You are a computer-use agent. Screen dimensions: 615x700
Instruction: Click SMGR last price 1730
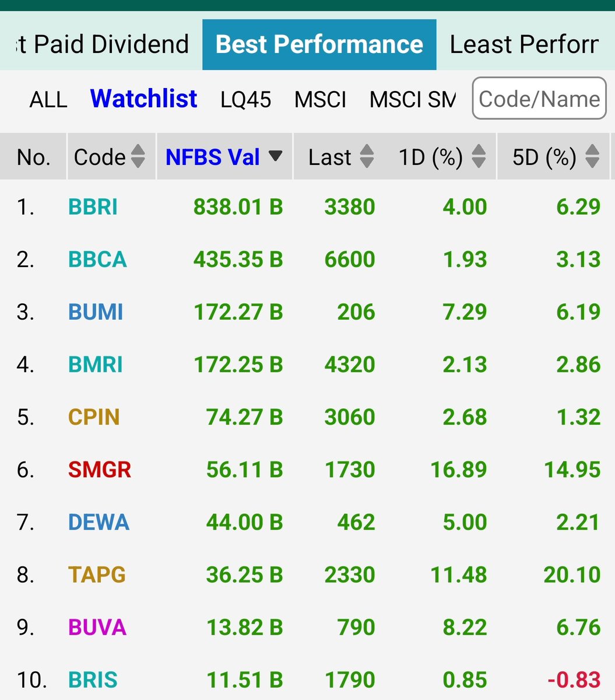(x=350, y=470)
